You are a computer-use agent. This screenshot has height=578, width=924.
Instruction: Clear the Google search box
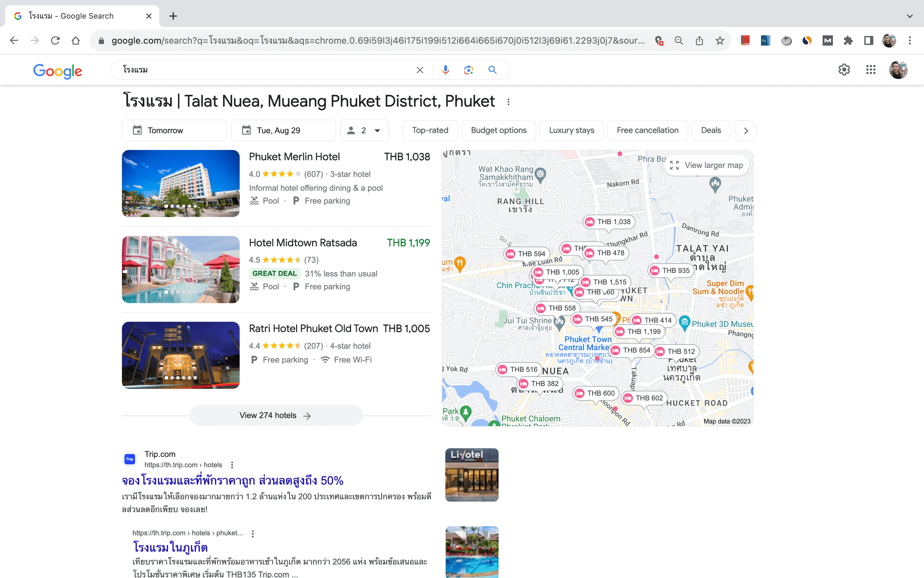(420, 70)
